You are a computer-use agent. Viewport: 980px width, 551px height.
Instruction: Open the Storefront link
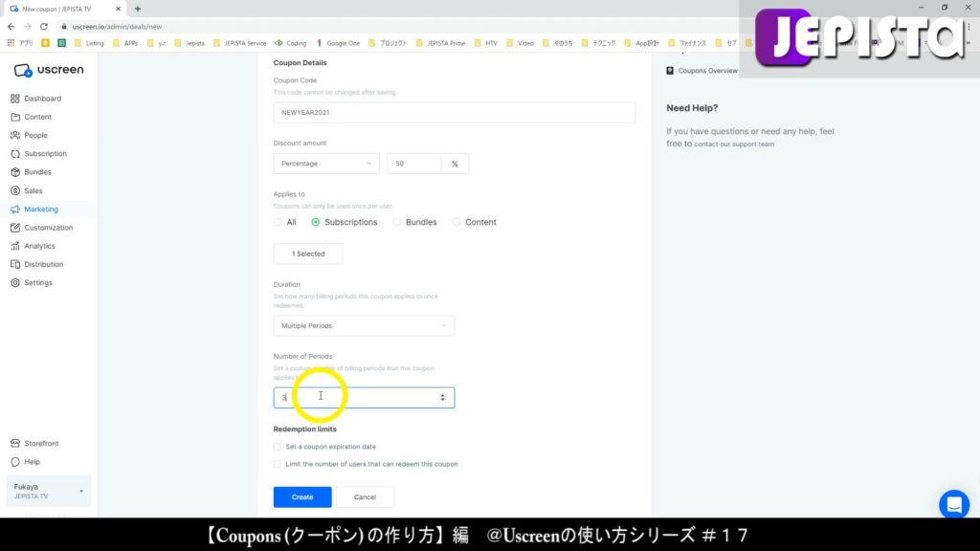click(x=34, y=444)
